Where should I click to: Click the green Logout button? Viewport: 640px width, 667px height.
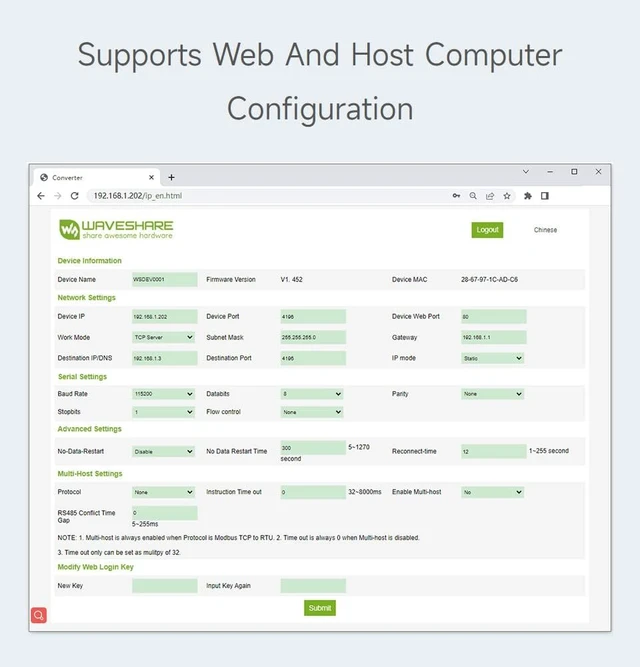pyautogui.click(x=487, y=230)
